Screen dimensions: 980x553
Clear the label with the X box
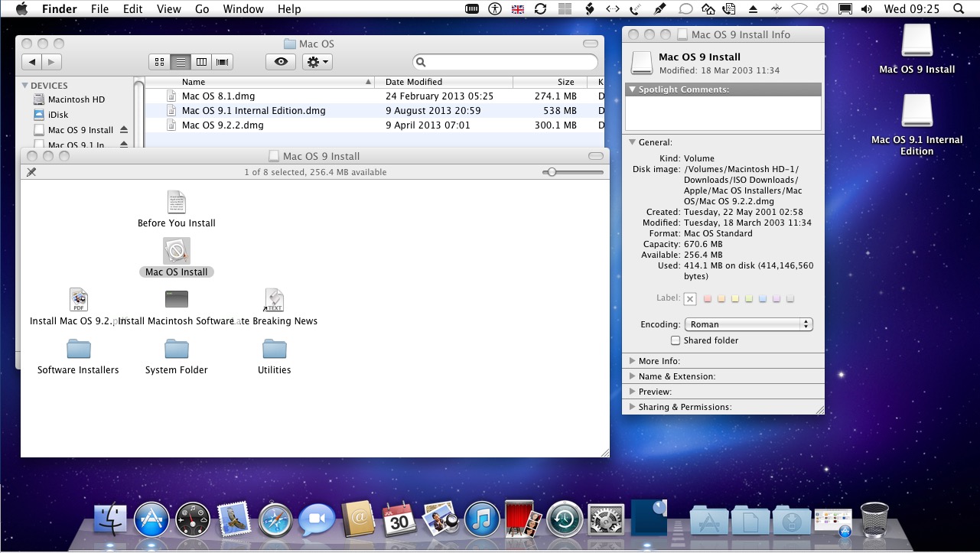690,299
